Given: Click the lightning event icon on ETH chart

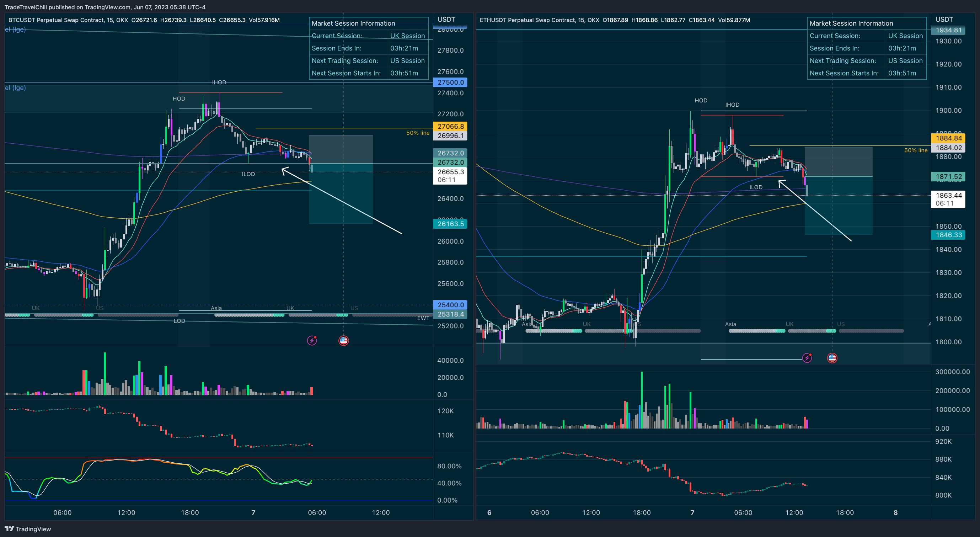Looking at the screenshot, I should [807, 358].
